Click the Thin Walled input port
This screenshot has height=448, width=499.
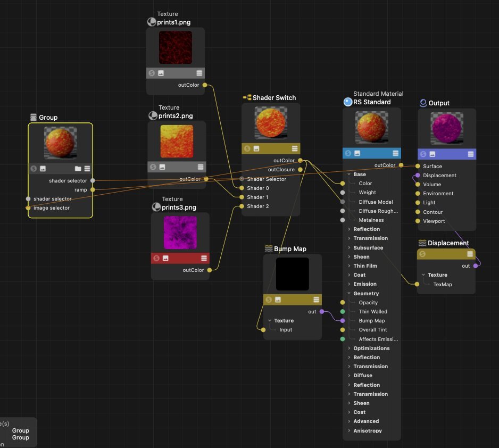343,311
